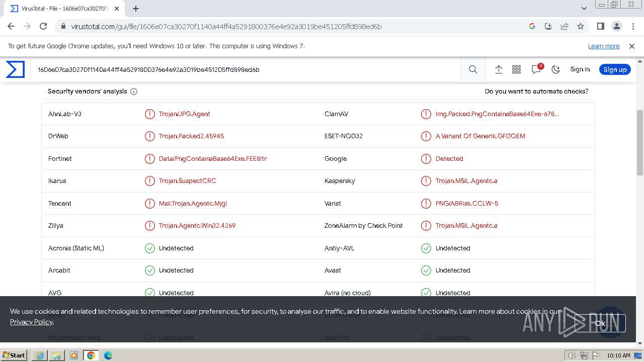Click the VirusTotal logo icon
The image size is (644, 362).
coord(15,69)
